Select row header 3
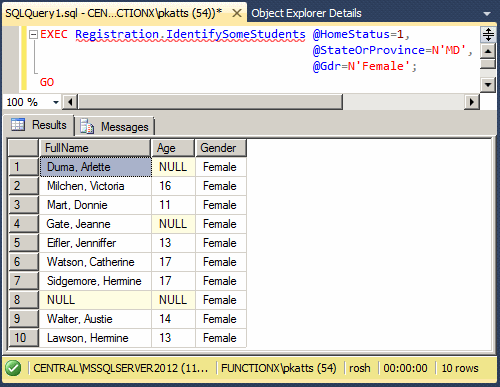This screenshot has height=387, width=500. click(23, 205)
